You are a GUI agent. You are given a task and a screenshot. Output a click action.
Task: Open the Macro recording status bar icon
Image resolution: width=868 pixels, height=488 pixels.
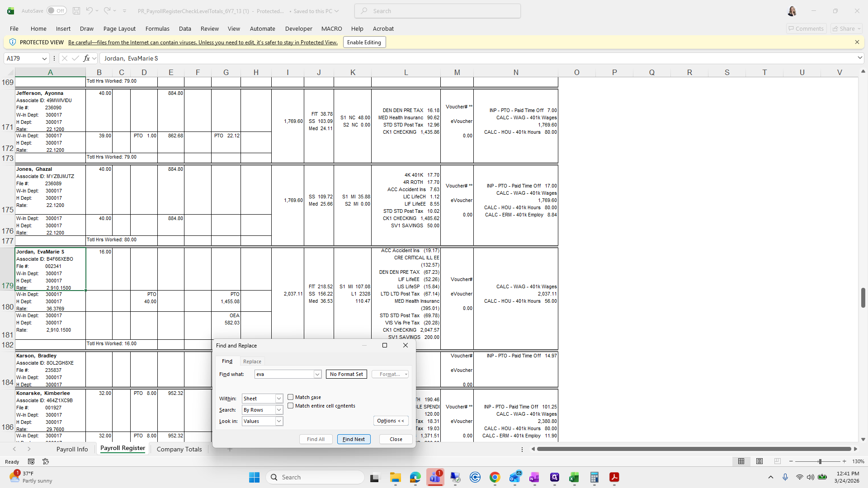coord(31,461)
